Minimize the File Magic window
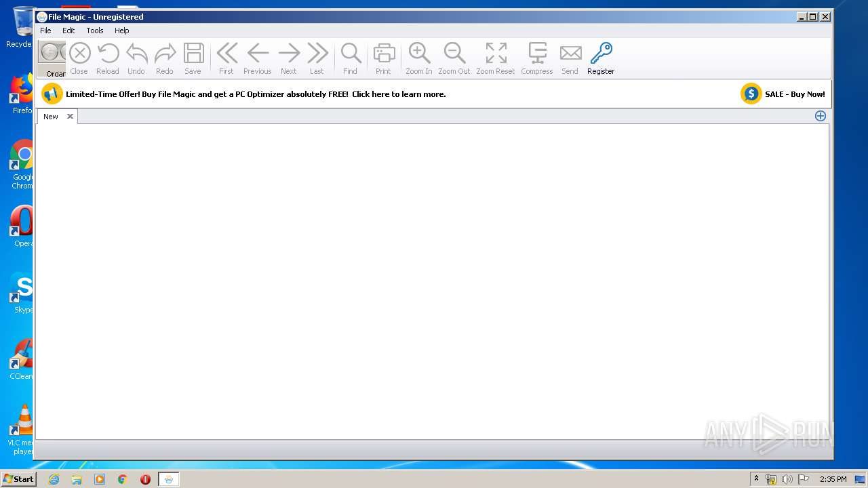Viewport: 868px width, 488px height. coord(802,17)
